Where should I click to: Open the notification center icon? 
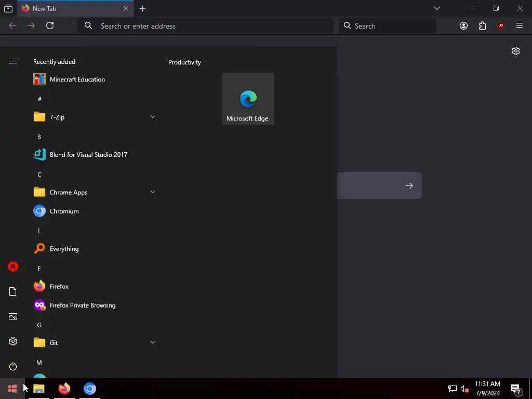(x=515, y=389)
